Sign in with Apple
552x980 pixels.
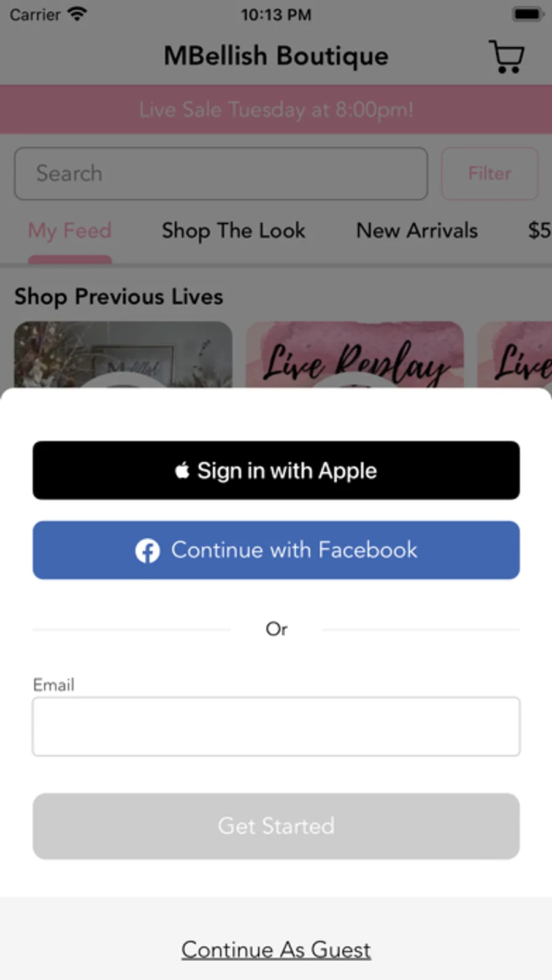[276, 470]
